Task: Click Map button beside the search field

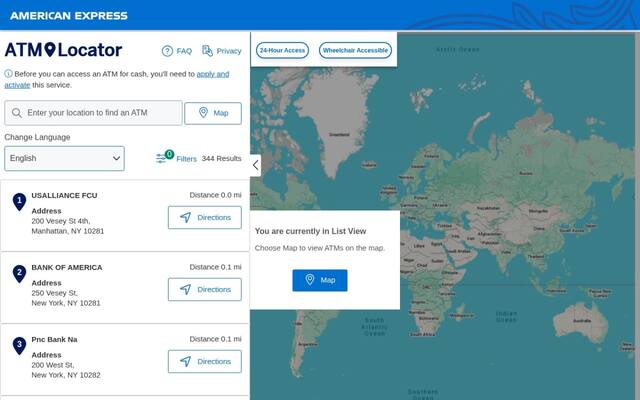Action: [x=213, y=113]
